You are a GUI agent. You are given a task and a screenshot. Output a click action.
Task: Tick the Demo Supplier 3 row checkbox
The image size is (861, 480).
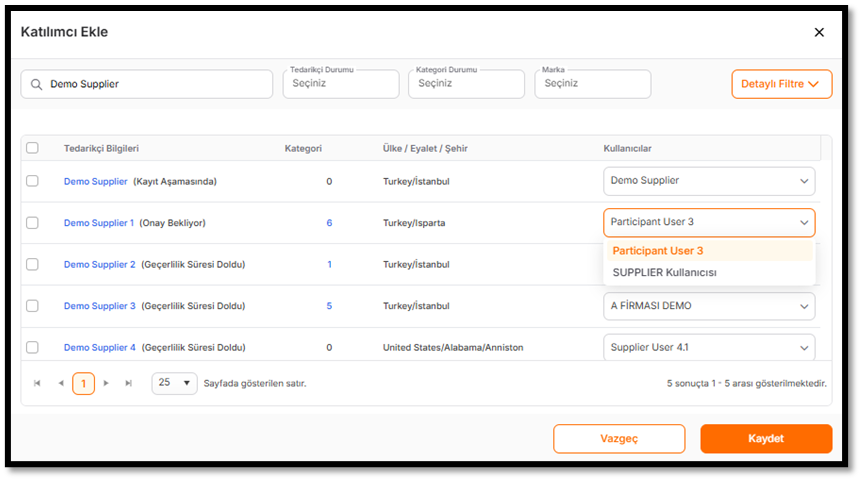(32, 306)
